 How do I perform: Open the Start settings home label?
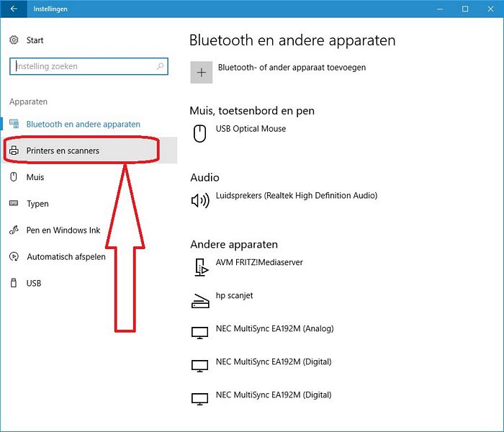point(35,40)
